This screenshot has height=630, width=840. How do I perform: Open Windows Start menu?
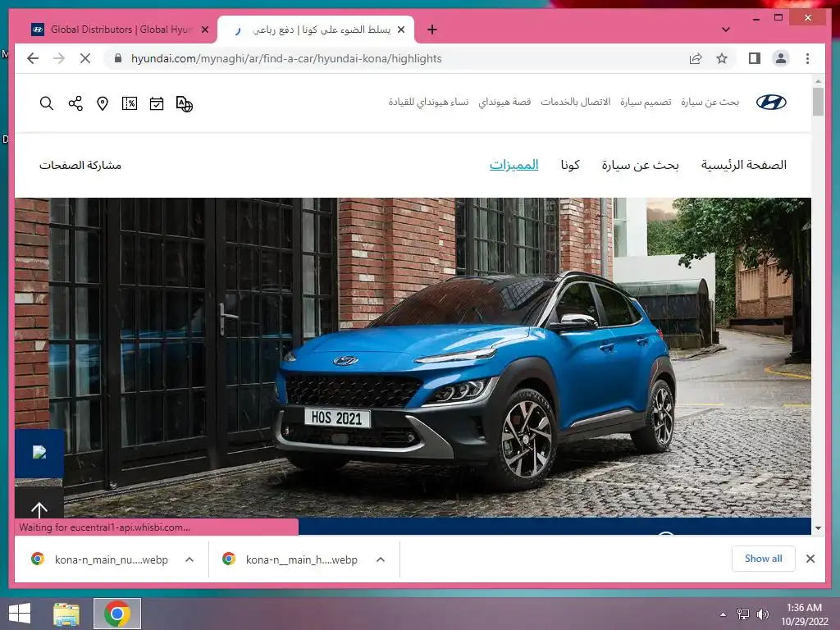20,614
